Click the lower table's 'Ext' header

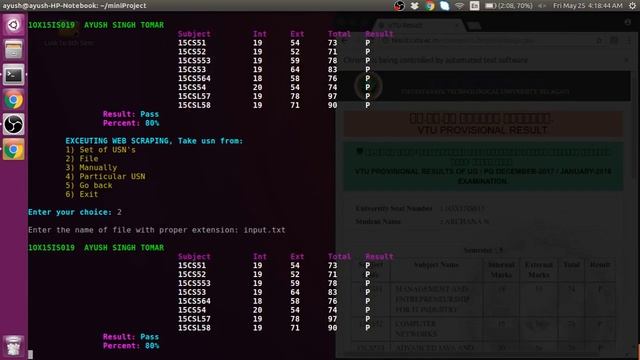point(297,256)
